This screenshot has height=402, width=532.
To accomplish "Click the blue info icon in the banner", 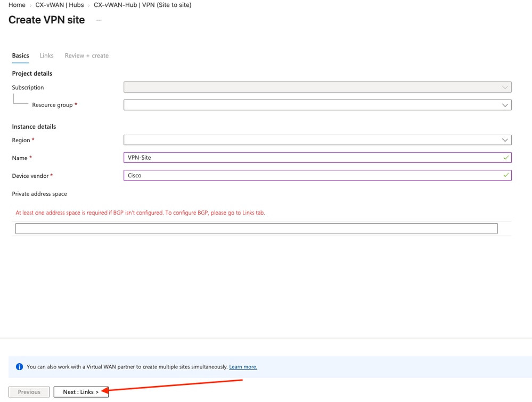I will pos(19,367).
